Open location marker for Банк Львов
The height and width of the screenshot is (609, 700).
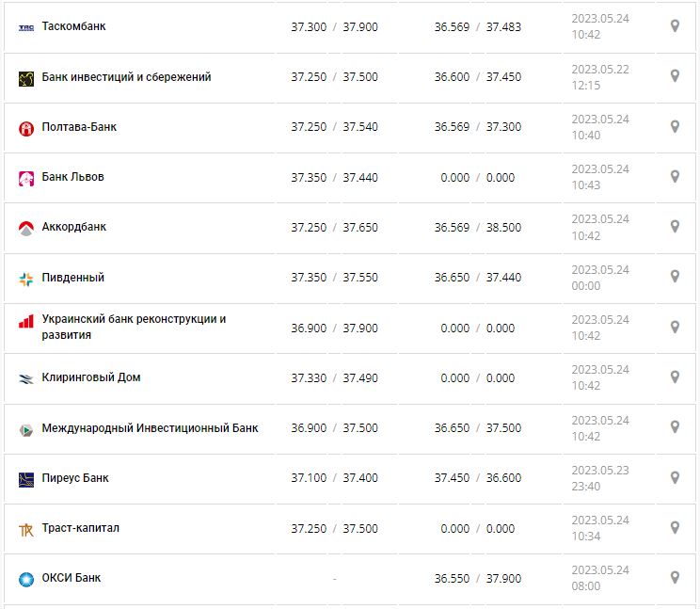point(675,177)
